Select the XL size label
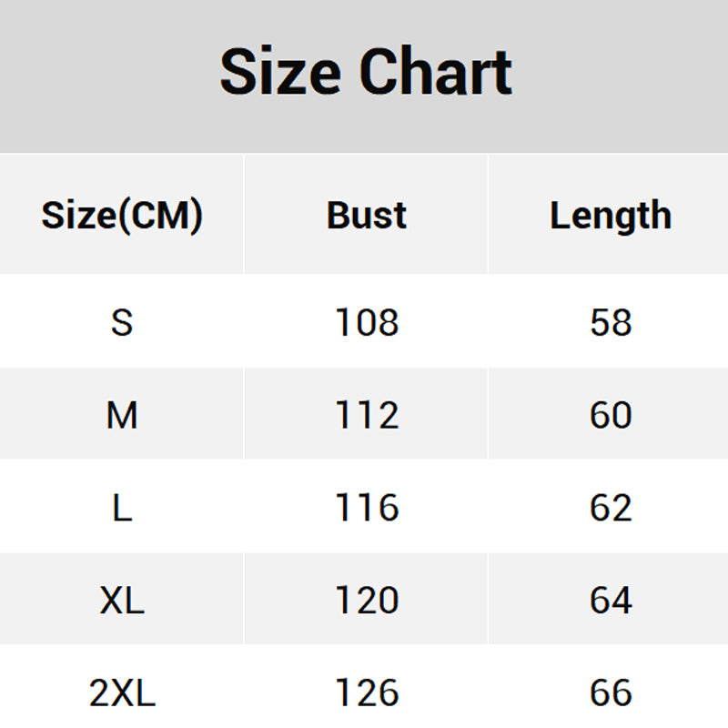 122,601
